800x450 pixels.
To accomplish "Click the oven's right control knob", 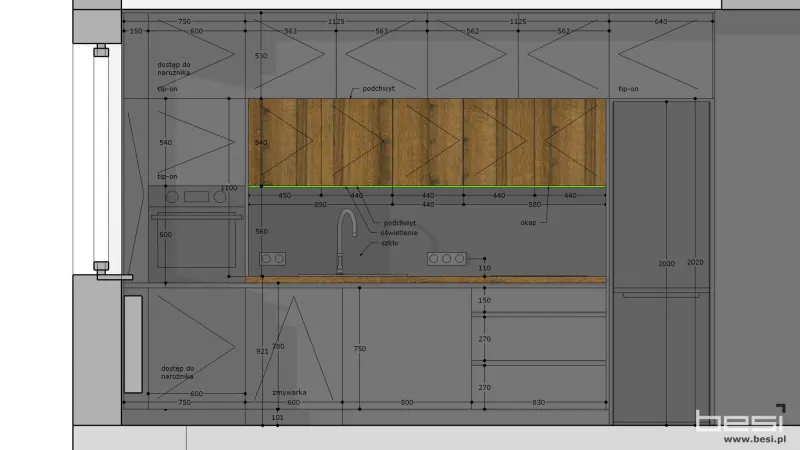I will click(220, 196).
